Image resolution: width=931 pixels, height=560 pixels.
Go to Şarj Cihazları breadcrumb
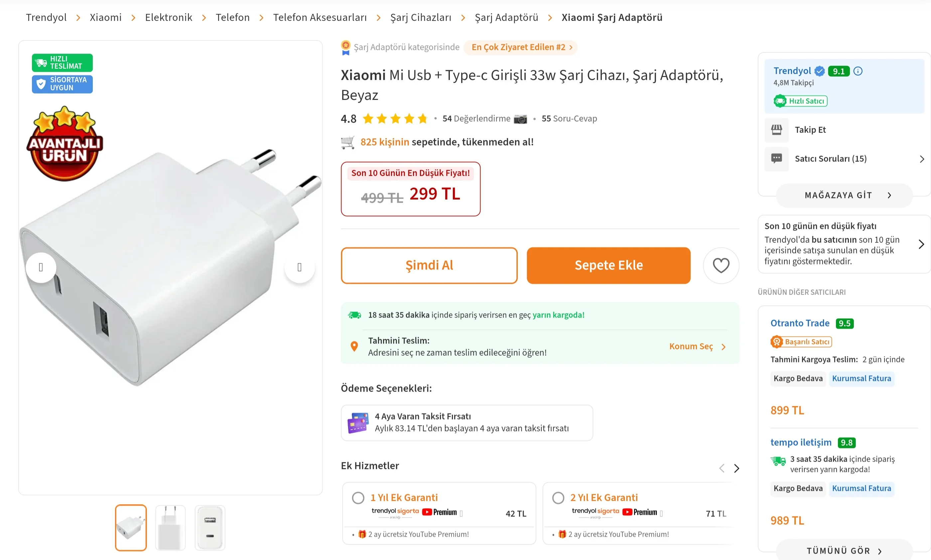point(420,17)
